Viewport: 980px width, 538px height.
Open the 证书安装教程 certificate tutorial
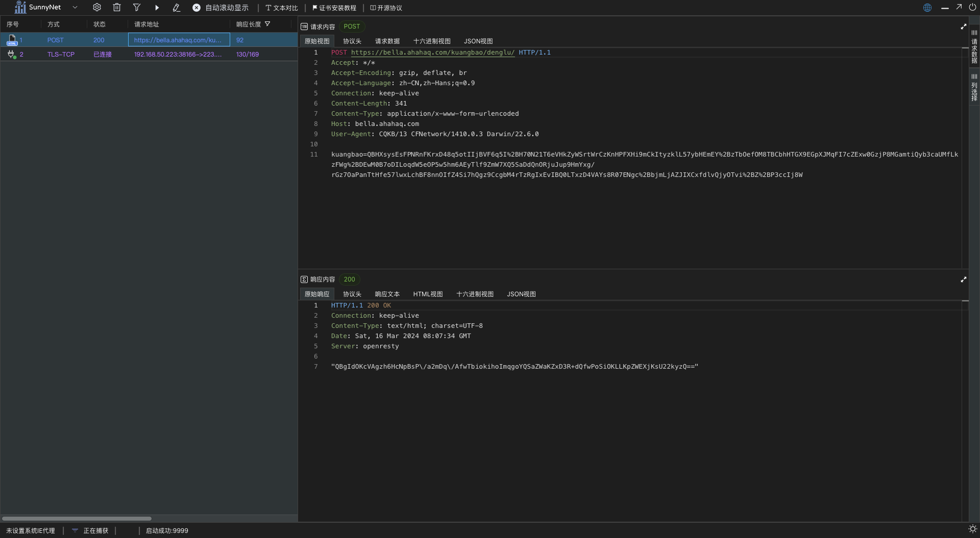(334, 8)
